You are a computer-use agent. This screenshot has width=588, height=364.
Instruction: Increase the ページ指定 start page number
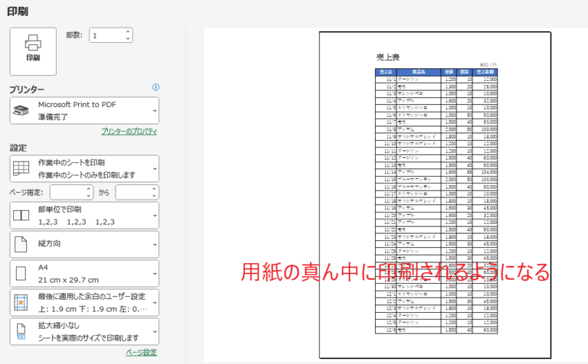[x=88, y=189]
